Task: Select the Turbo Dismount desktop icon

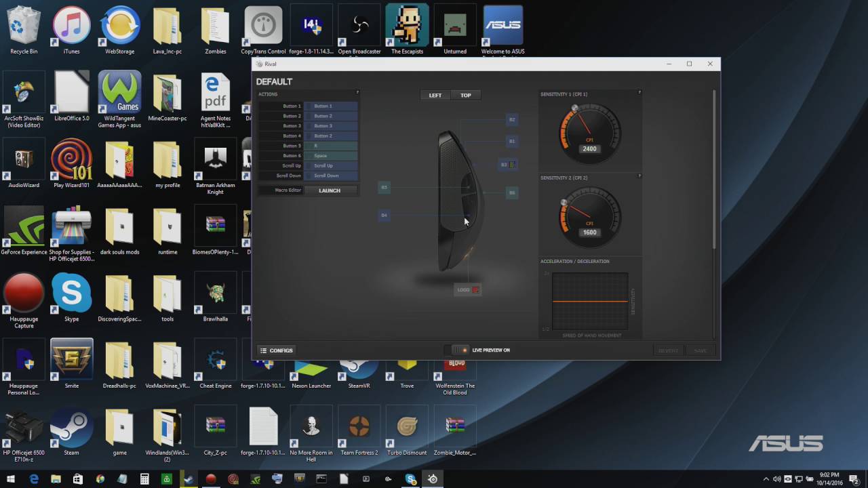Action: click(x=407, y=431)
